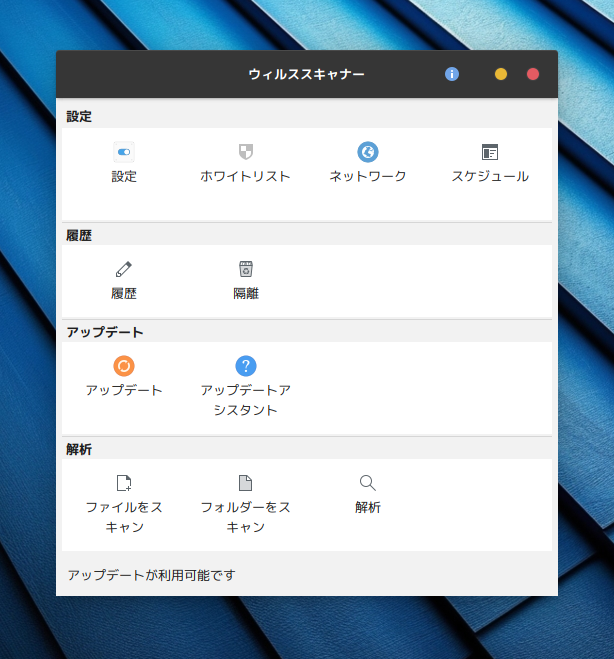This screenshot has height=659, width=614.
Task: Open the ホワイトリスト shield icon
Action: pos(246,152)
